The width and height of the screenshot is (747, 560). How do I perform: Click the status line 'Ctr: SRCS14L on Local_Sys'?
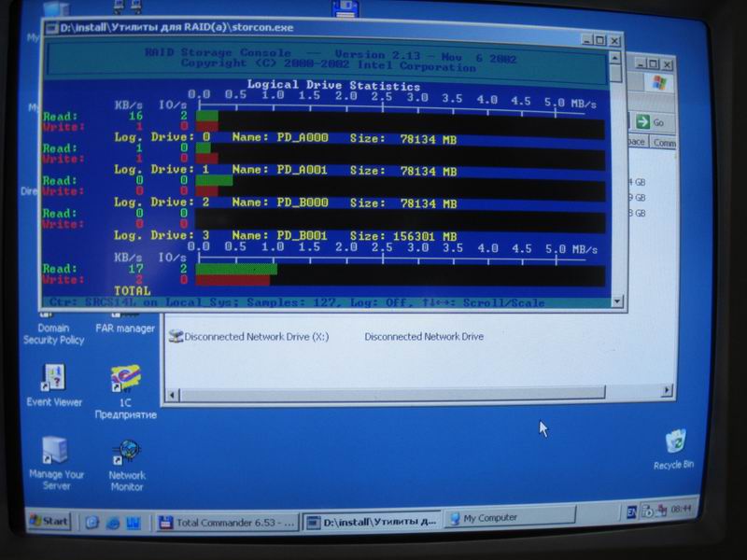(143, 302)
